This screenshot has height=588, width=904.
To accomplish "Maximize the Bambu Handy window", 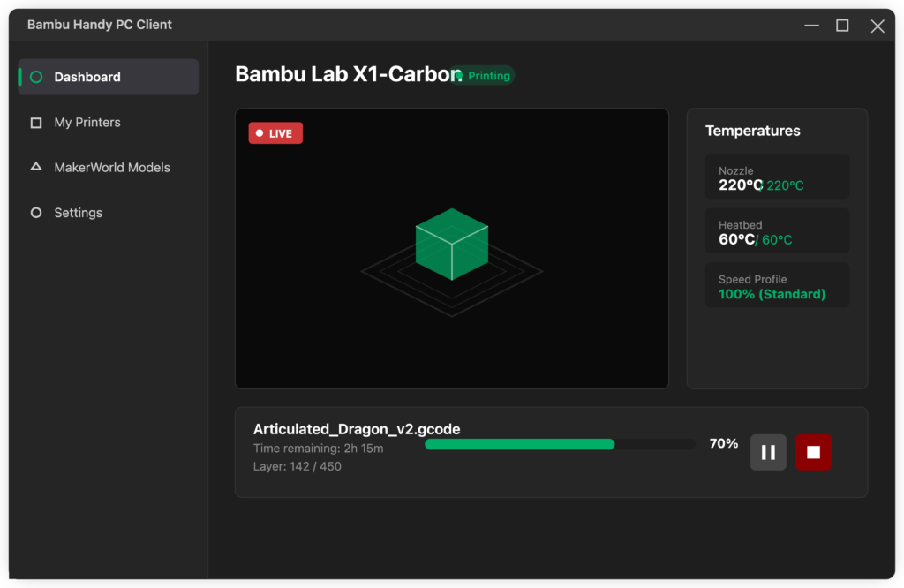I will [x=842, y=26].
